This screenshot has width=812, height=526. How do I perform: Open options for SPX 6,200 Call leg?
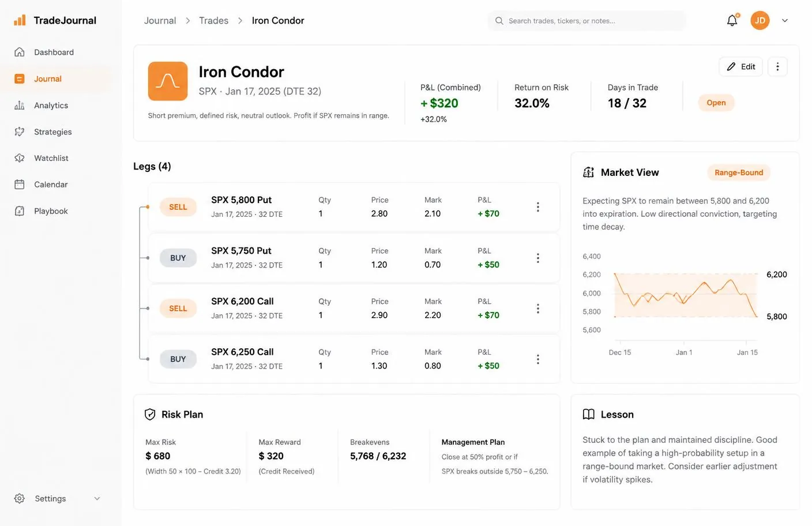[x=538, y=309]
